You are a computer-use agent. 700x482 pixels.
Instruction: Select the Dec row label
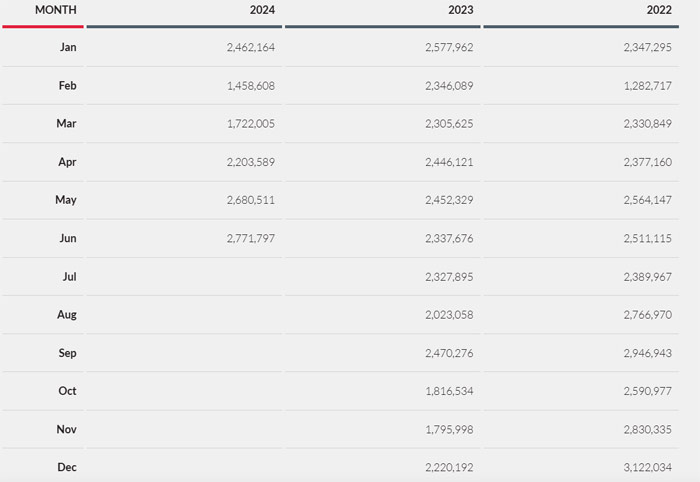pos(67,467)
